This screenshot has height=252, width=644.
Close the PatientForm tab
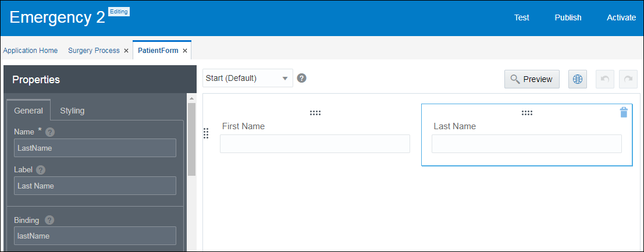(x=185, y=51)
